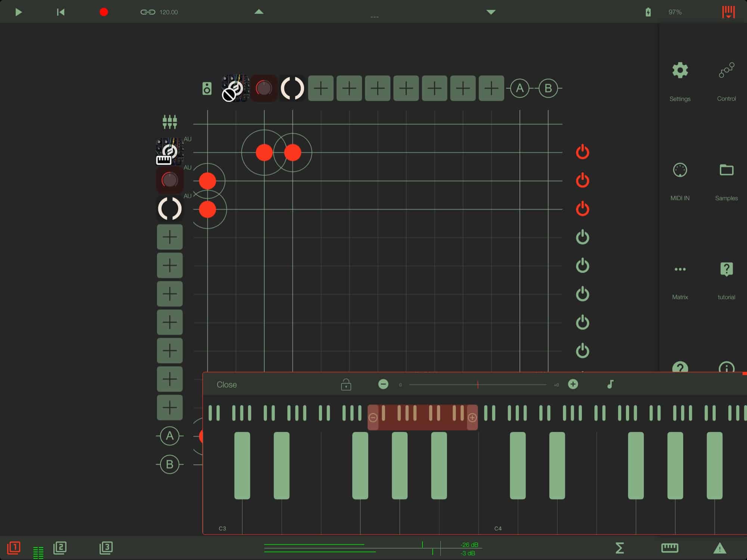Shrink keyboard range with red minus handle

click(x=373, y=417)
